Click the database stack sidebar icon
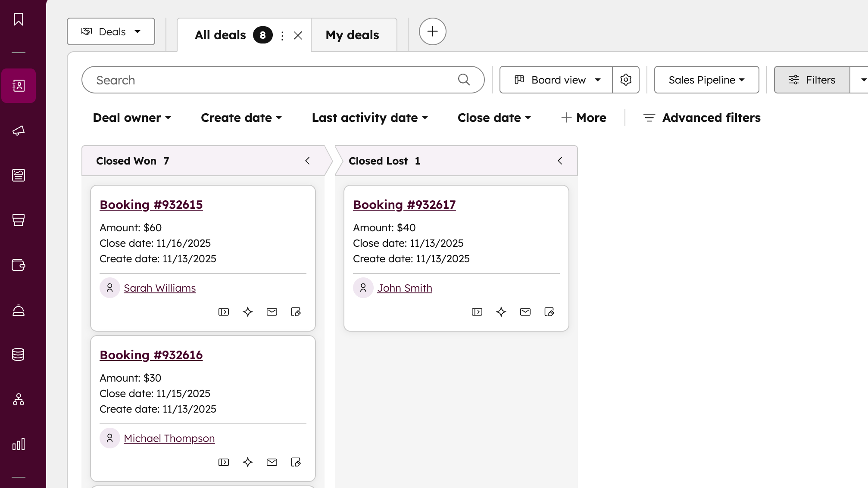 pos(18,354)
